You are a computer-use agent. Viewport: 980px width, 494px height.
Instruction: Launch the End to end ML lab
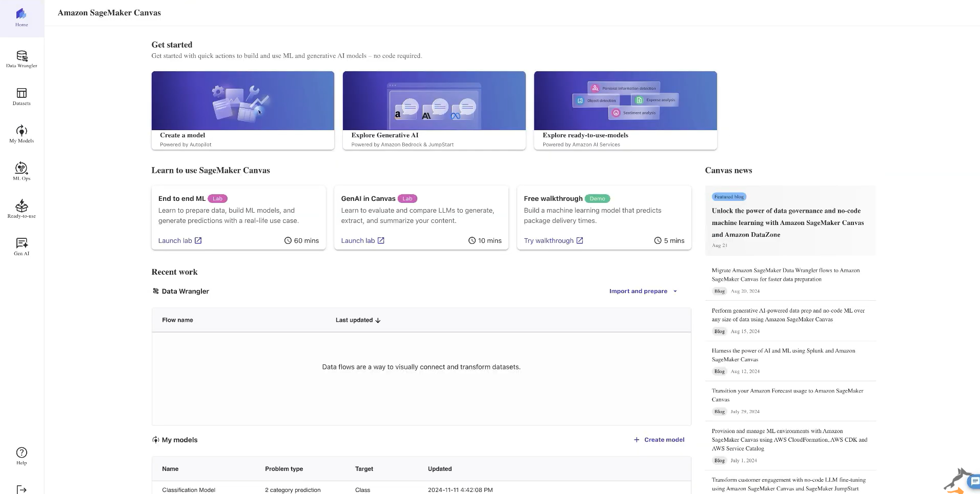[x=180, y=240]
